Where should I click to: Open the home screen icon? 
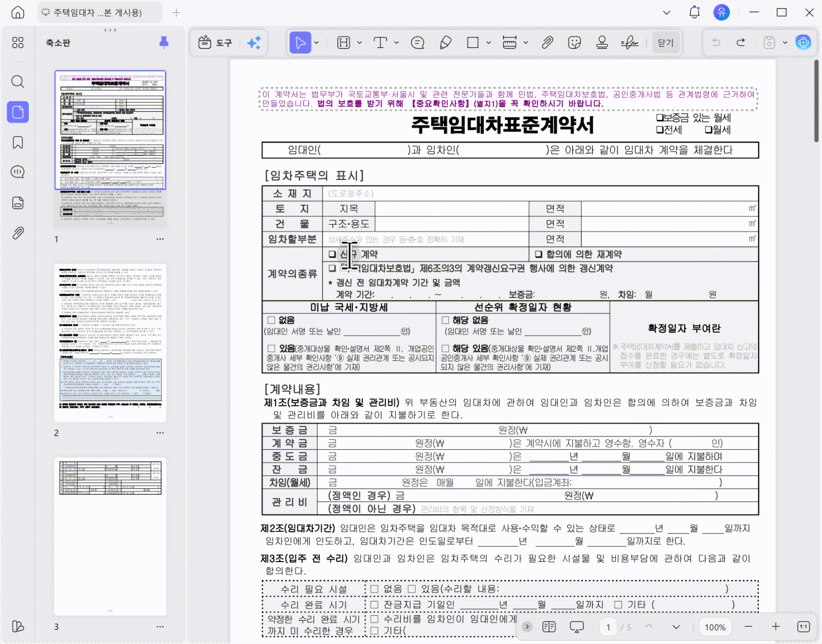pos(18,13)
